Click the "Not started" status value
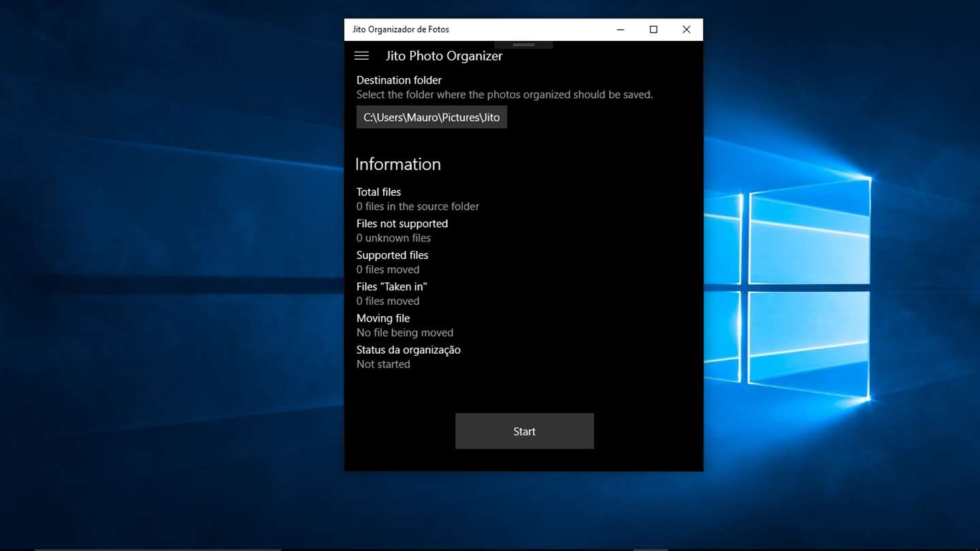This screenshot has width=980, height=551. pos(383,364)
